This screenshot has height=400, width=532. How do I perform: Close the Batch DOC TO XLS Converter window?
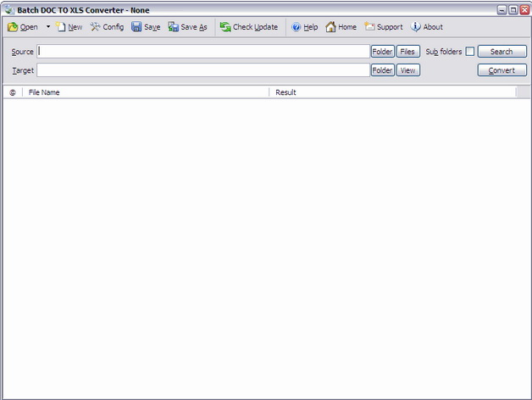point(525,10)
